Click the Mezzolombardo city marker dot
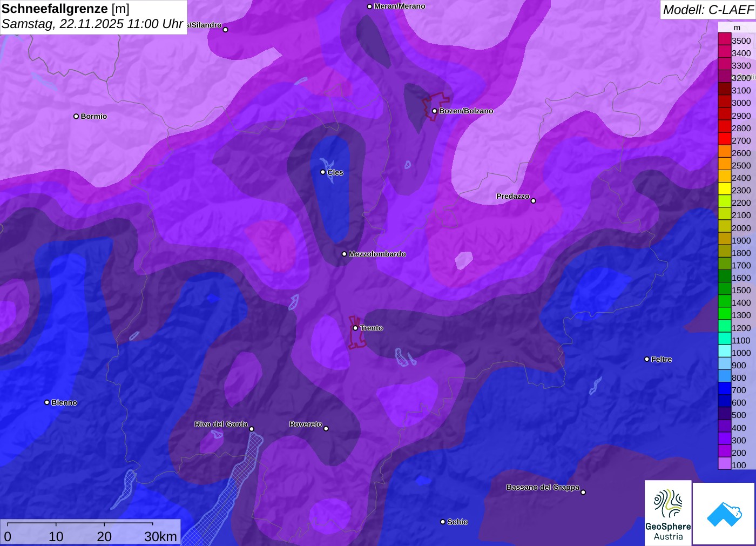Viewport: 756px width, 546px height. click(x=345, y=254)
